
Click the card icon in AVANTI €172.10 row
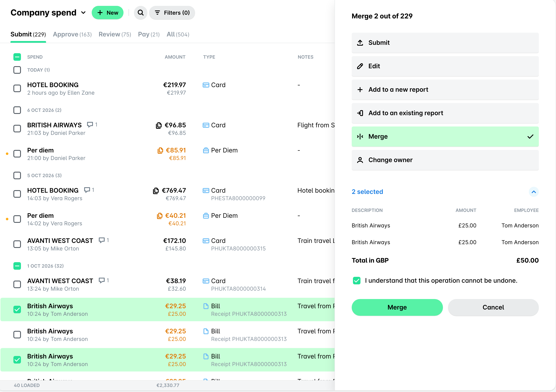[206, 241]
